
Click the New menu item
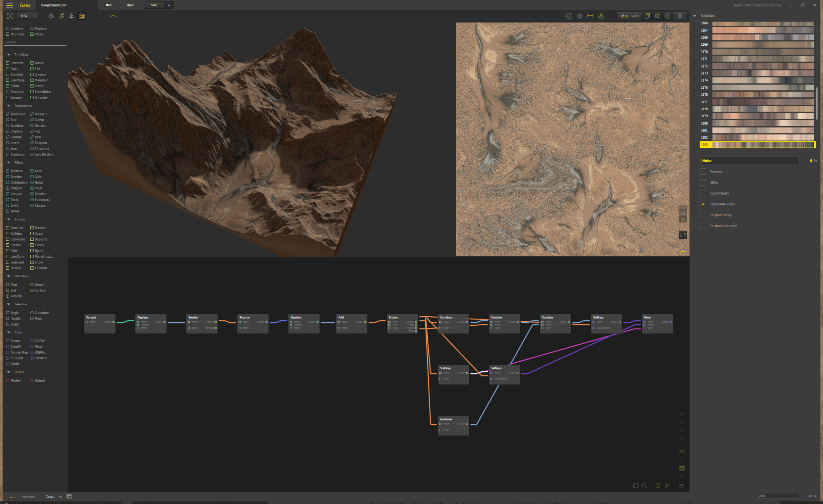point(109,5)
